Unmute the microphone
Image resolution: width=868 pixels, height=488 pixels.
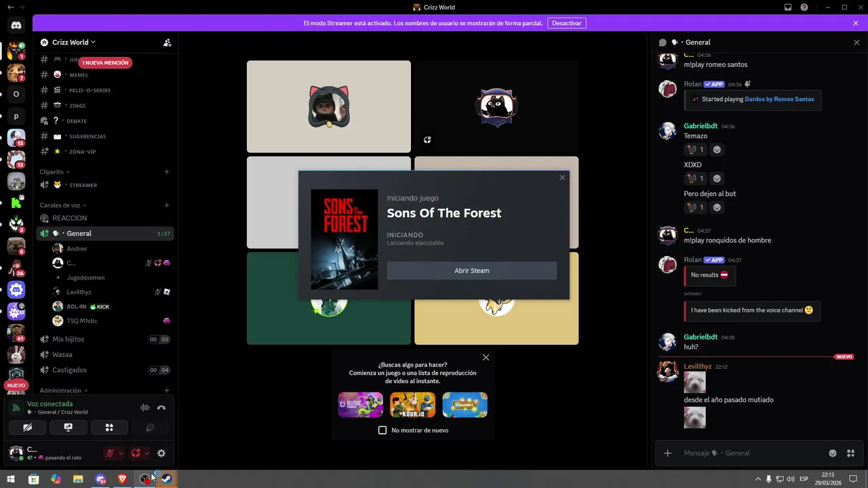(109, 453)
